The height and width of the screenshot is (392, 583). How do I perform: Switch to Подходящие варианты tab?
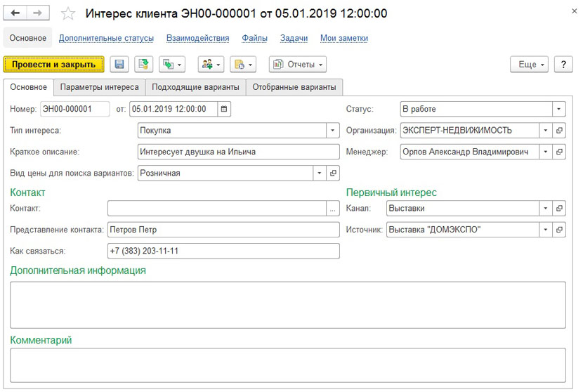[195, 87]
